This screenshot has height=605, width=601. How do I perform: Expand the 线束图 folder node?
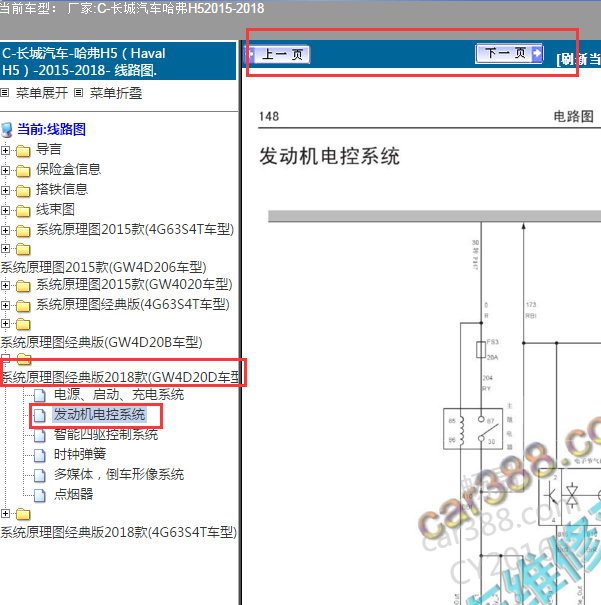[5, 210]
